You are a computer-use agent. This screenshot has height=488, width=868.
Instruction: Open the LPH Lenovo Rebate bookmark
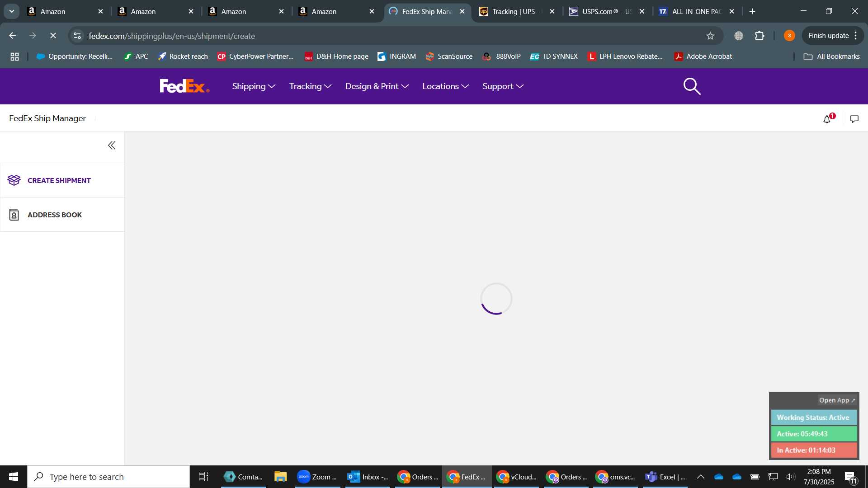click(625, 56)
